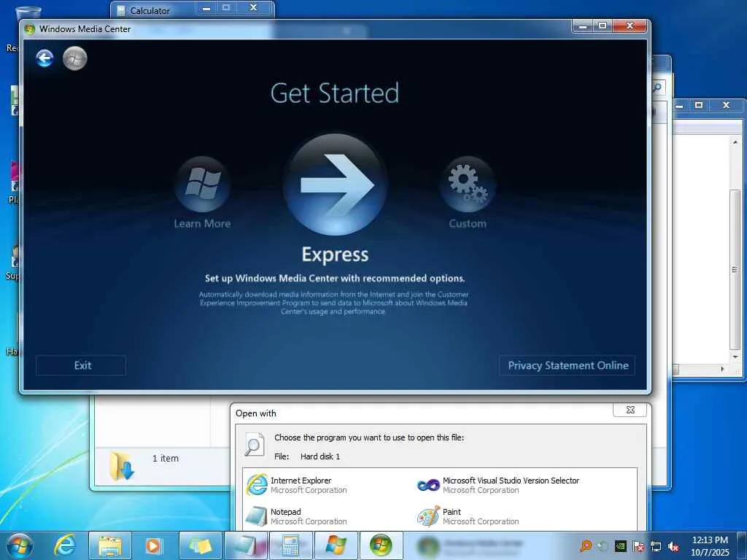Switch to Calculator taskbar button

290,545
